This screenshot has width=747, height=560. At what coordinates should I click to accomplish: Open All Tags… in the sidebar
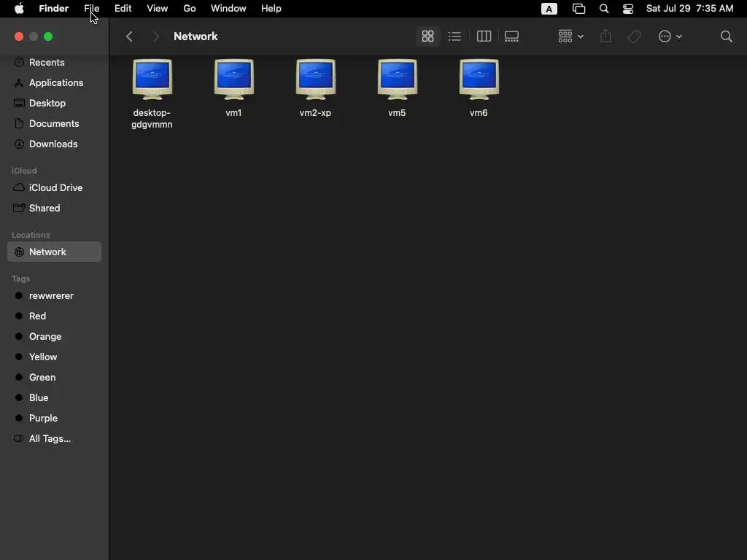point(54,439)
